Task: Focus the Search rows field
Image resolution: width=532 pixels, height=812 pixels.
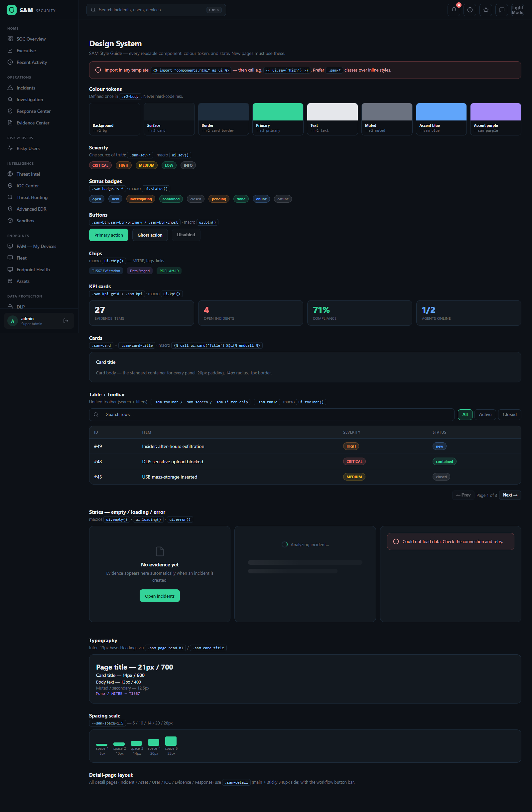Action: point(272,414)
